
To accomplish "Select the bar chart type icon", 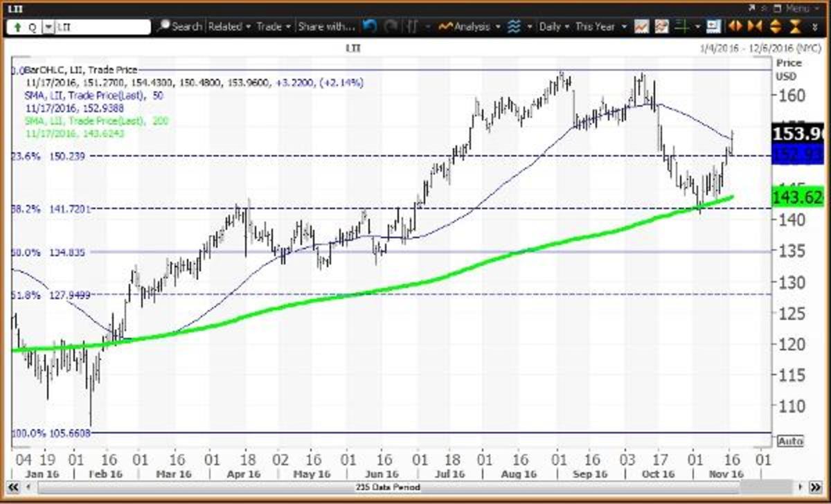I will 413,27.
